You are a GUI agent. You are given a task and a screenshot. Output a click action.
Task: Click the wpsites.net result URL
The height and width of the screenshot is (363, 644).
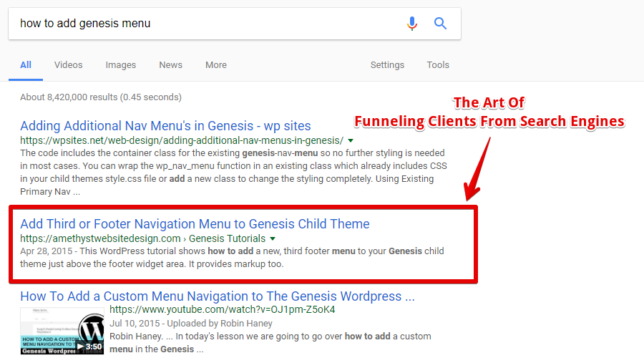pos(181,140)
